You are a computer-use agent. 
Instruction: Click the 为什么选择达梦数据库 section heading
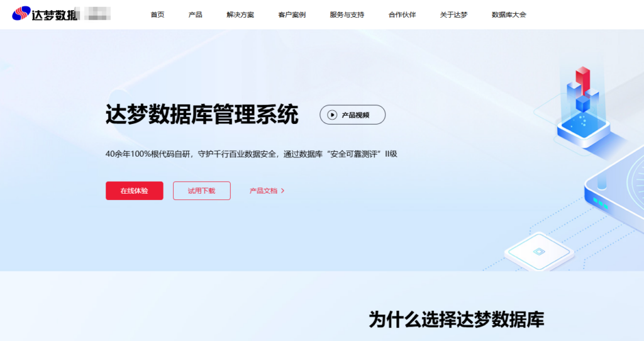pyautogui.click(x=457, y=319)
